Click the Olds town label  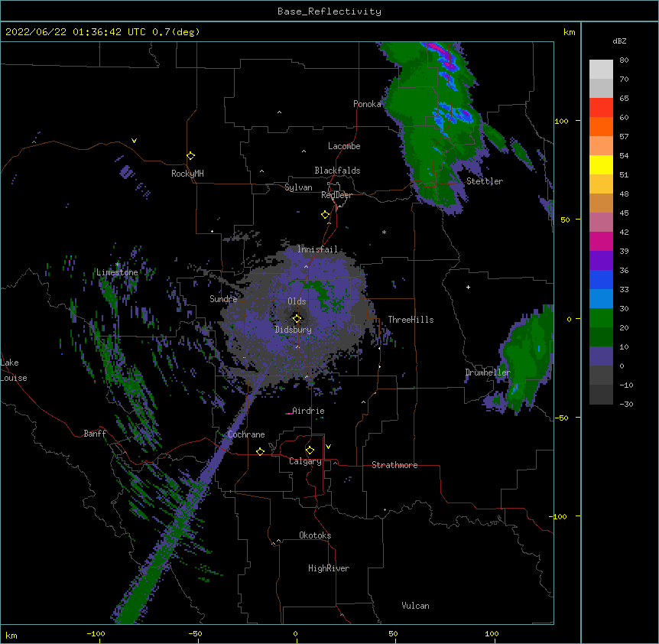tap(297, 301)
